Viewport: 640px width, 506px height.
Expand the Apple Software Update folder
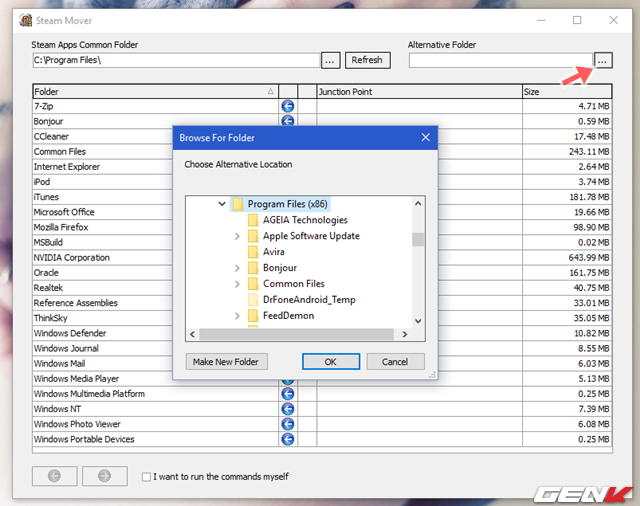click(237, 236)
